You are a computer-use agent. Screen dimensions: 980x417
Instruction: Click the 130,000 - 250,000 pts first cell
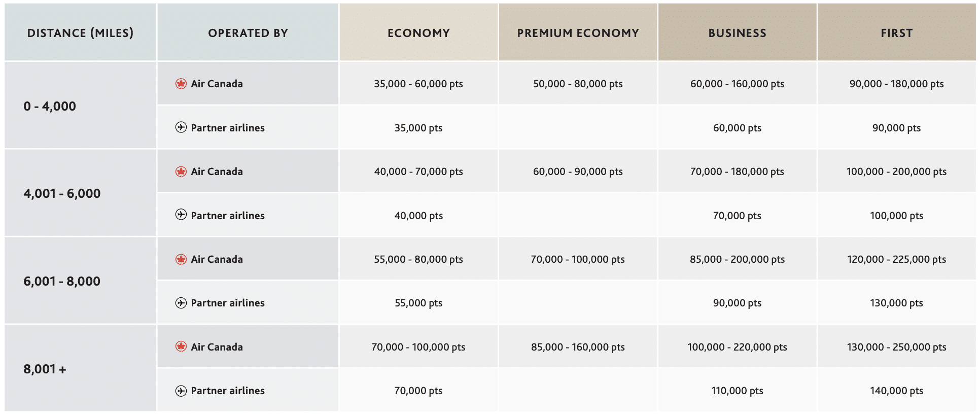point(896,347)
